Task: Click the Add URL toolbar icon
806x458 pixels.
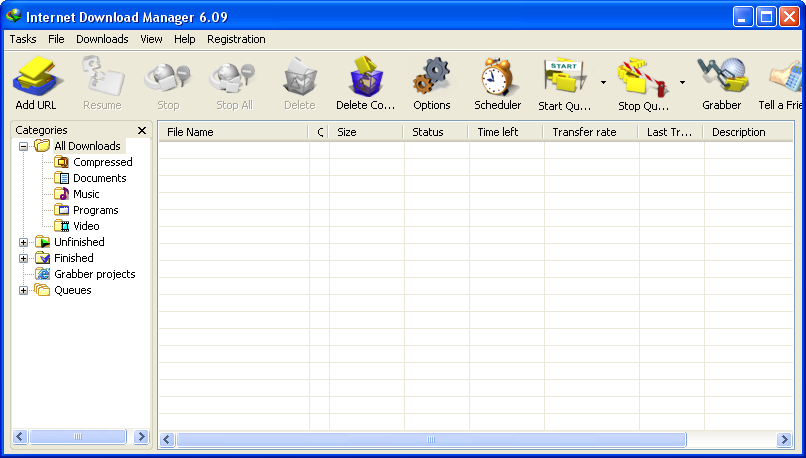Action: click(x=38, y=77)
